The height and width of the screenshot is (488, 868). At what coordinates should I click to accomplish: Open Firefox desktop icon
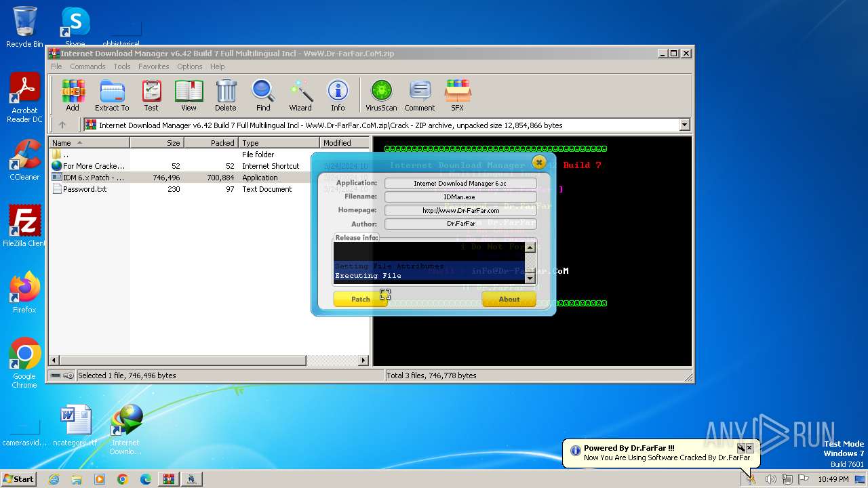click(x=24, y=293)
